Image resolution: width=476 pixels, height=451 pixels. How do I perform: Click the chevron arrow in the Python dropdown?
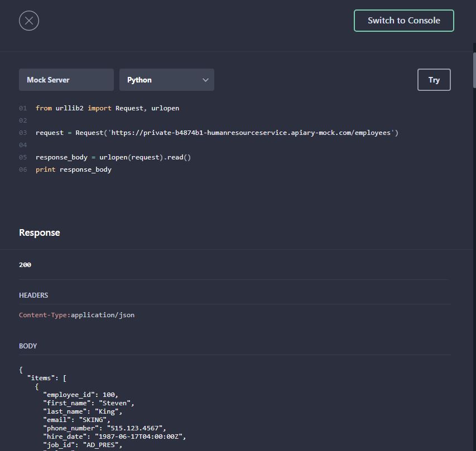point(205,80)
